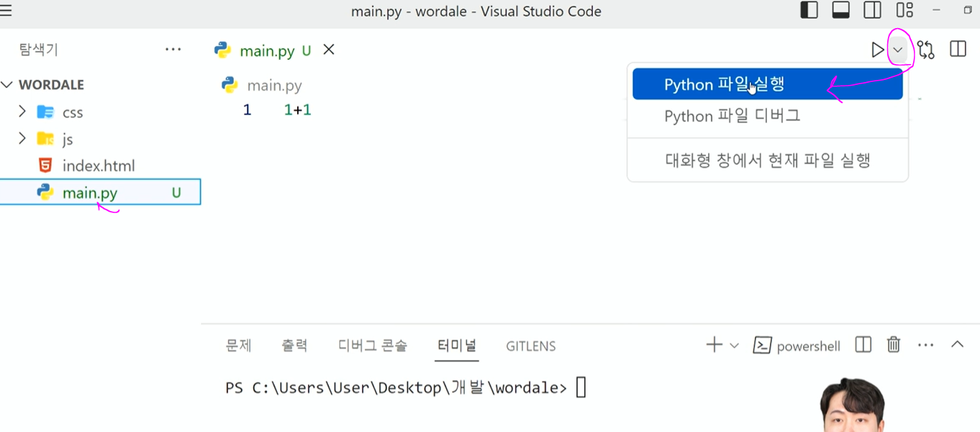The width and height of the screenshot is (980, 432).
Task: Click main.py breadcrumb in editor
Action: (274, 86)
